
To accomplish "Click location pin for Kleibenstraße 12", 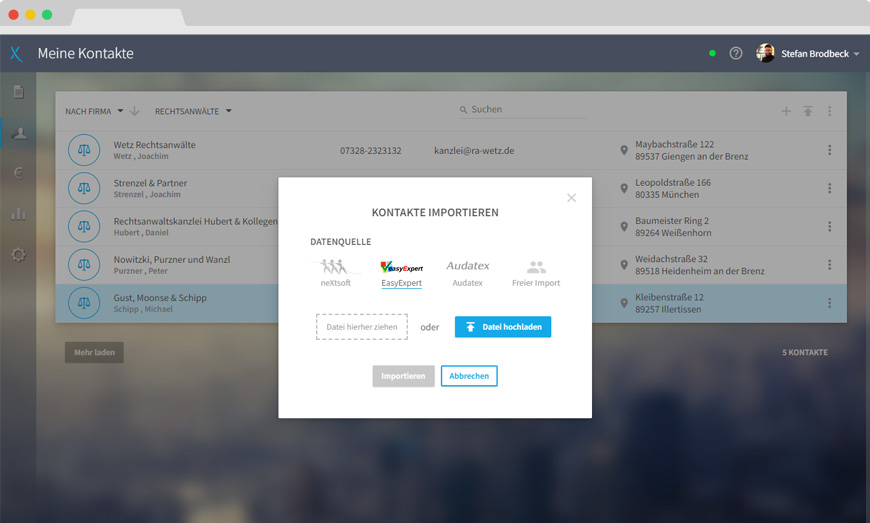I will pos(624,303).
